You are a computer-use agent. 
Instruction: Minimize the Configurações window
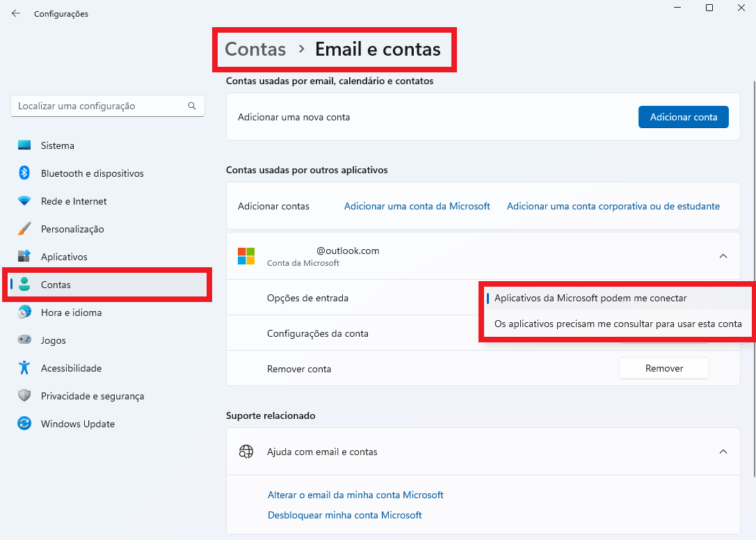click(677, 8)
